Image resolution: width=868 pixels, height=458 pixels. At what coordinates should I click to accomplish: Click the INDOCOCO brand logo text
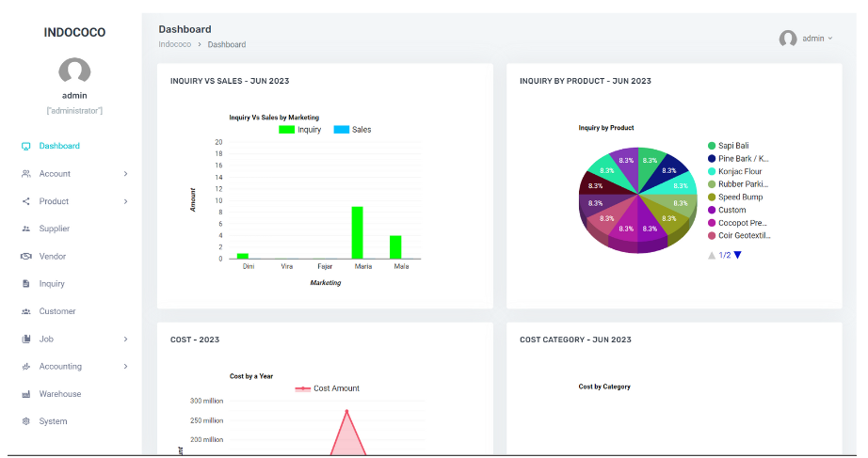pyautogui.click(x=74, y=33)
